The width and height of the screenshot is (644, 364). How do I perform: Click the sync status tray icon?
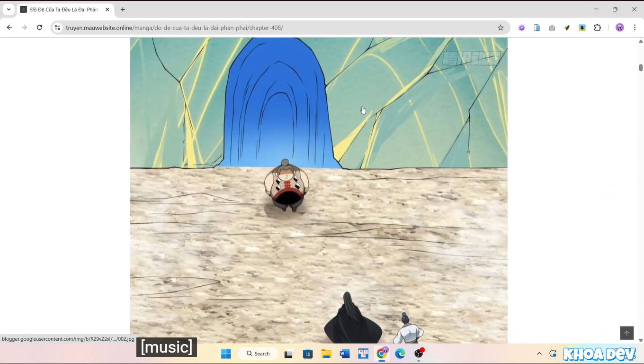coord(553,354)
